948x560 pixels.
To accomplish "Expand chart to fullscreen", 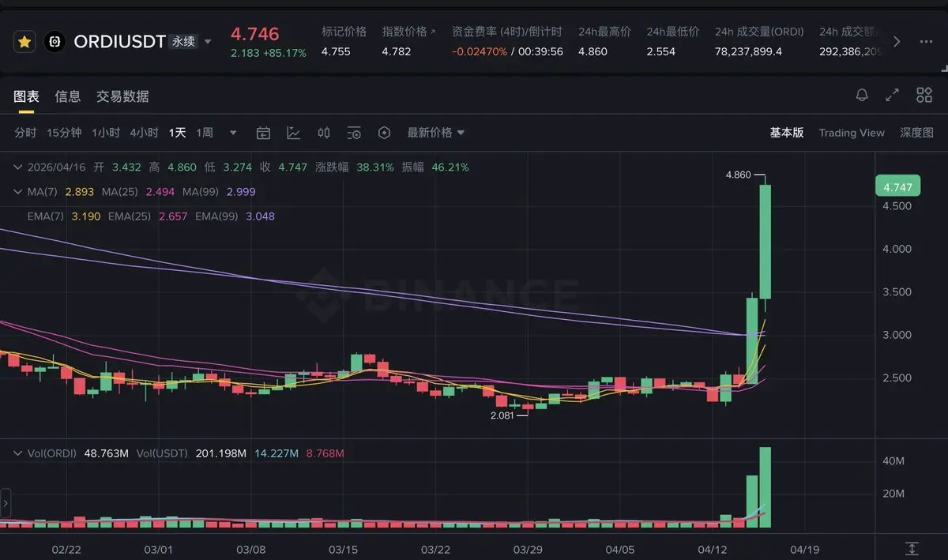I will pos(893,96).
